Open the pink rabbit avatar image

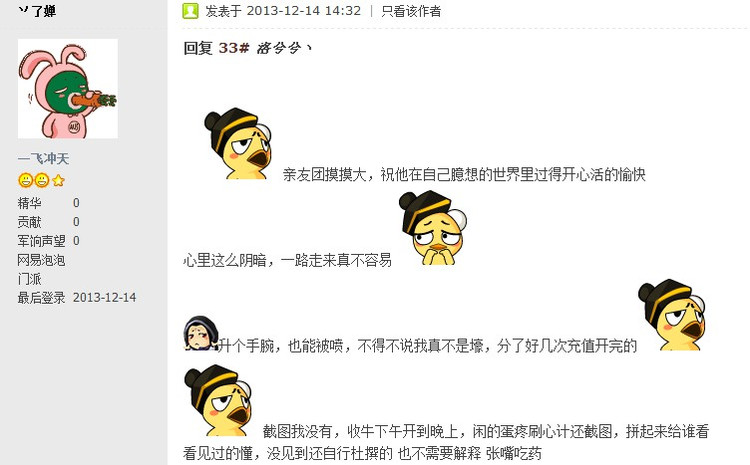67,89
